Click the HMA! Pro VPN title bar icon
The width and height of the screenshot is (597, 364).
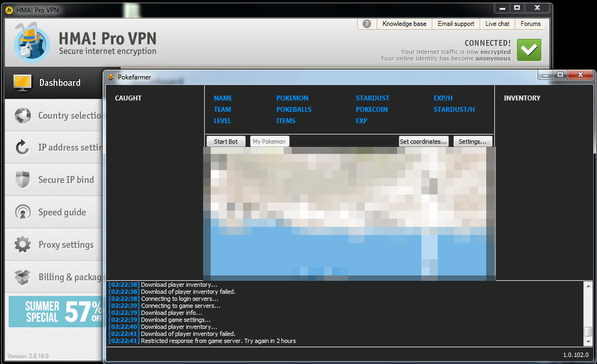tap(9, 10)
